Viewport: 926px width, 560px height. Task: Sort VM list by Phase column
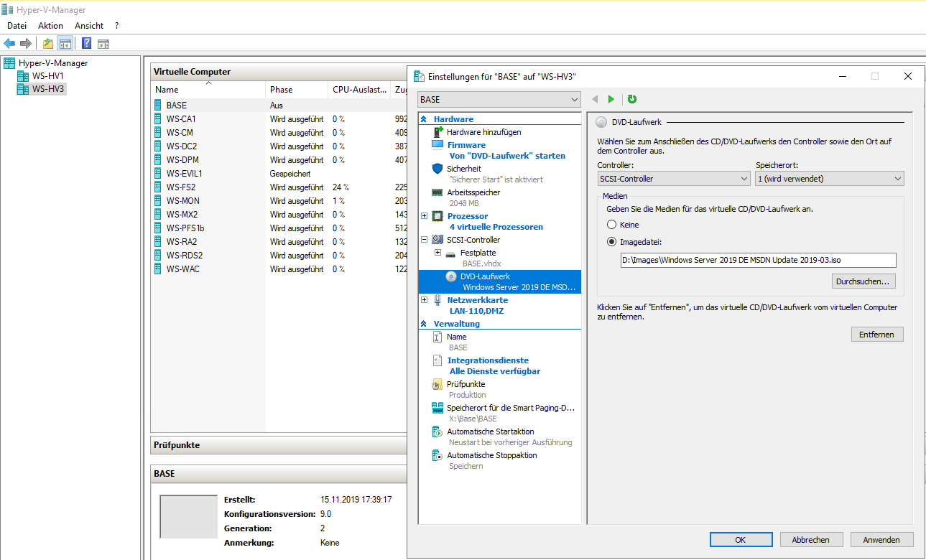[297, 90]
